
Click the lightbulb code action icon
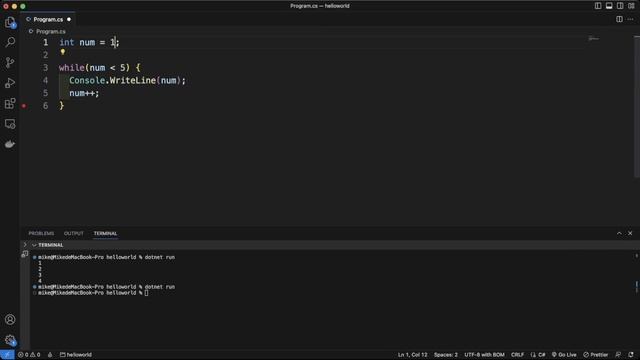coord(62,52)
